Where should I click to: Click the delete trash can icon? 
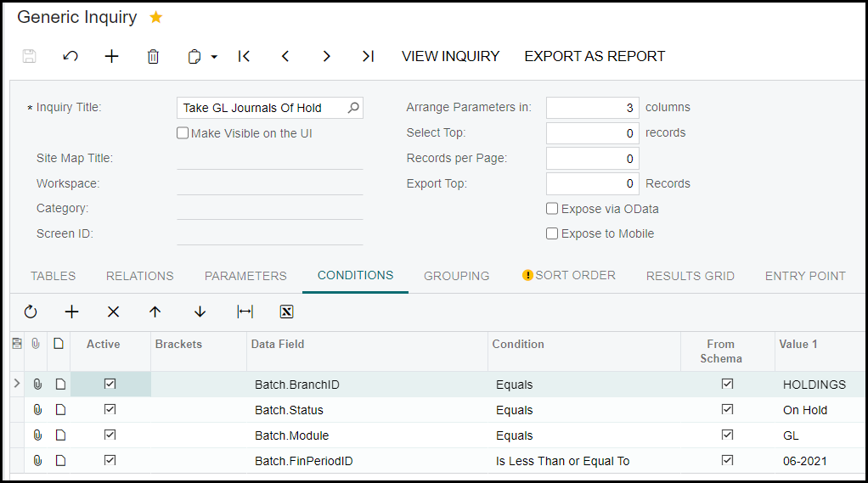[x=153, y=57]
